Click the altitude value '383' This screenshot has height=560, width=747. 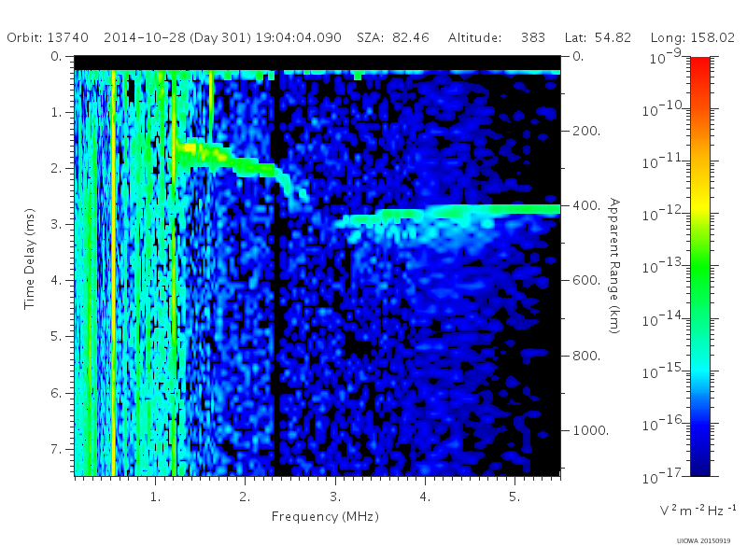tap(532, 37)
